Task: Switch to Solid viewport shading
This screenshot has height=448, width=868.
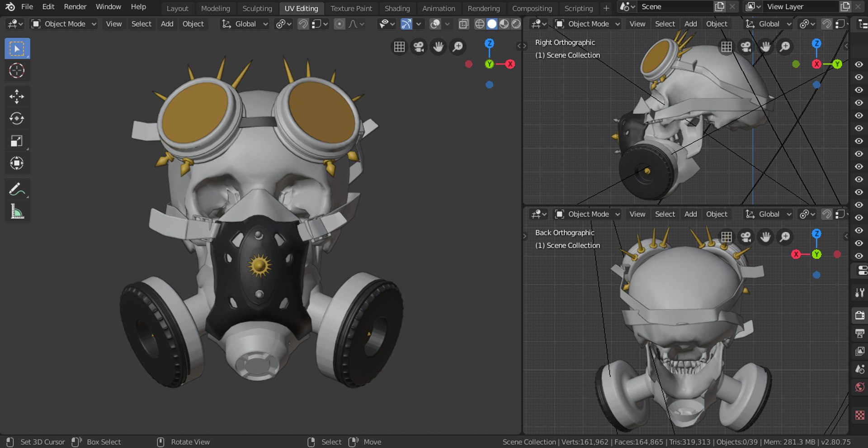Action: [492, 24]
